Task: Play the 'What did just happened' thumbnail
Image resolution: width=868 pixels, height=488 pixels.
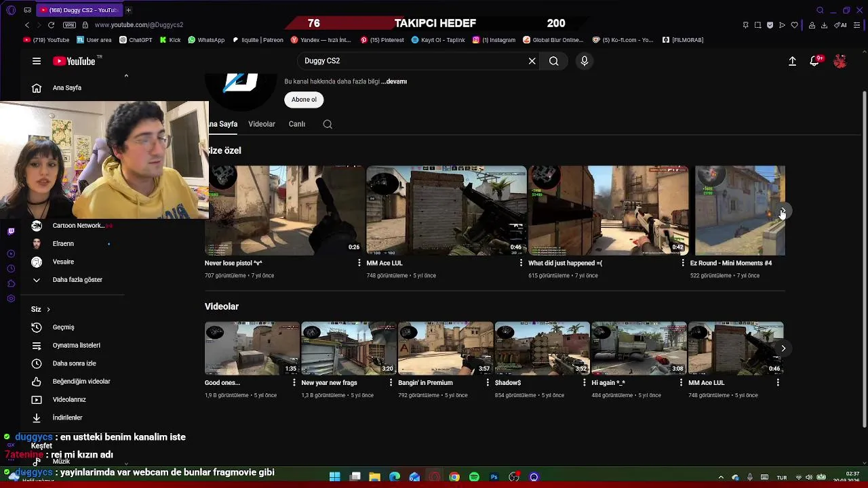Action: (608, 210)
